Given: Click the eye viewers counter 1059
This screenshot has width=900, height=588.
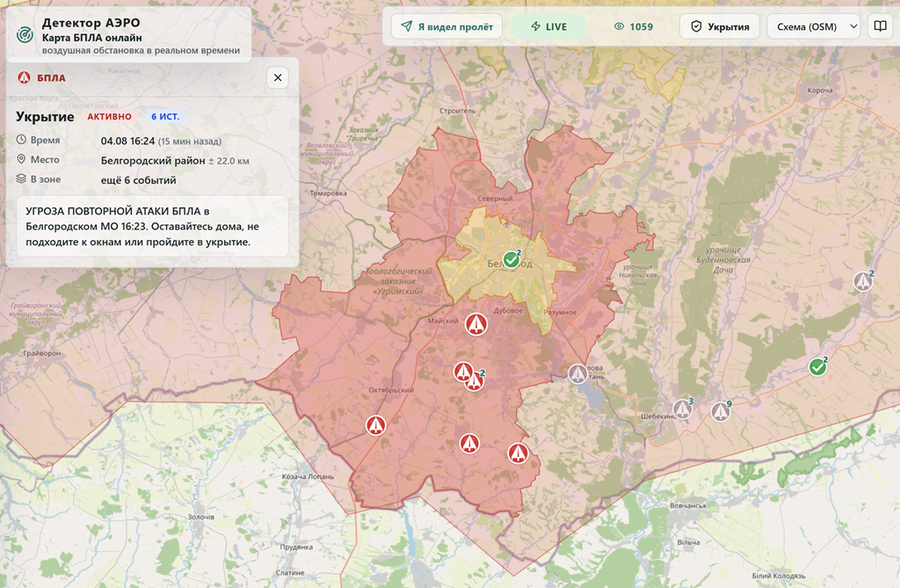Looking at the screenshot, I should (633, 26).
